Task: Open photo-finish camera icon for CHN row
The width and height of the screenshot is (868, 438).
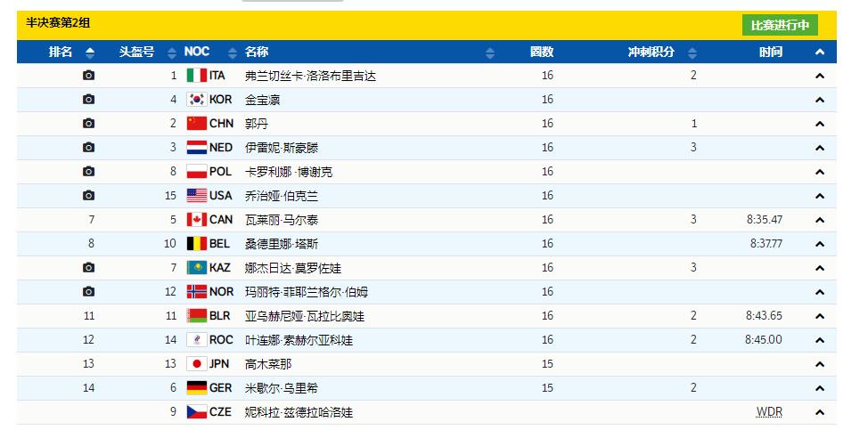Action: [88, 124]
